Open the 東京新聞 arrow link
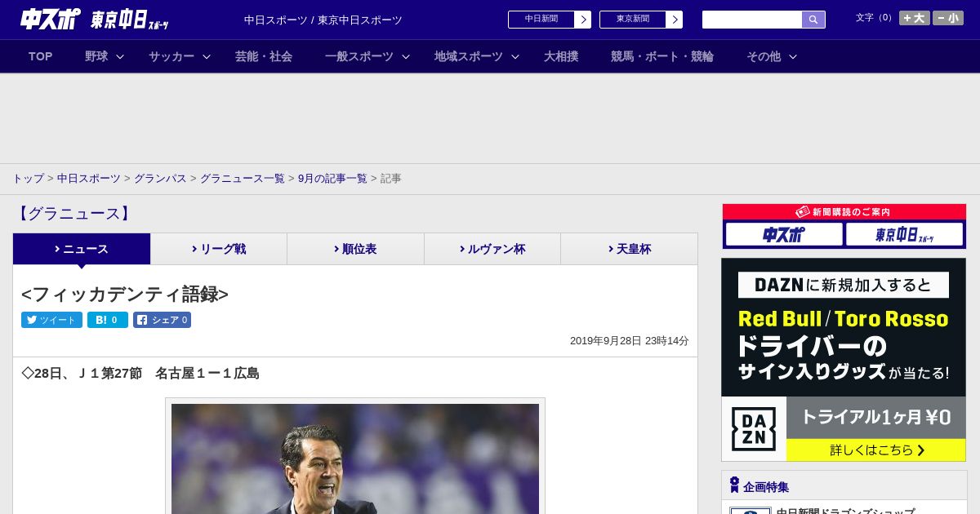This screenshot has height=514, width=980. pos(675,20)
